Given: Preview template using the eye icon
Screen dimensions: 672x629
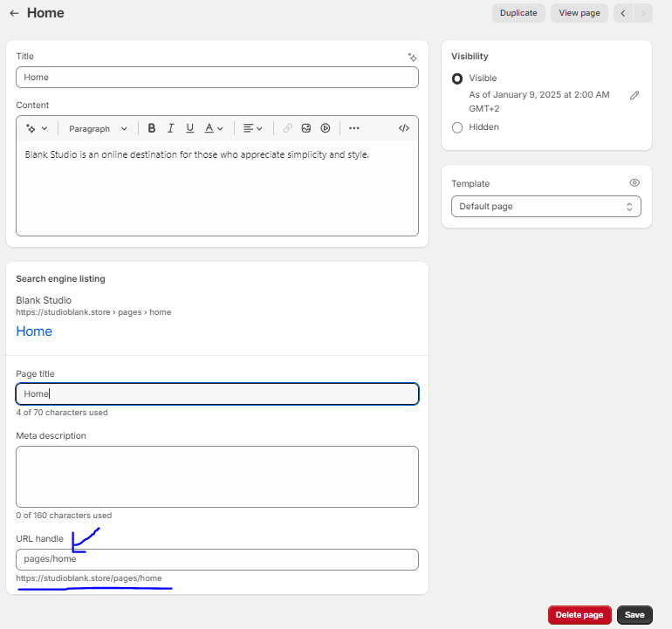Looking at the screenshot, I should click(x=634, y=183).
